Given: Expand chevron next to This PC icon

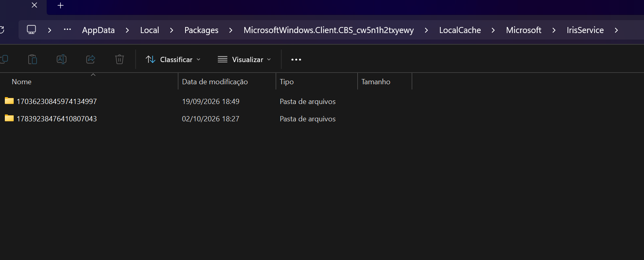Looking at the screenshot, I should [50, 30].
